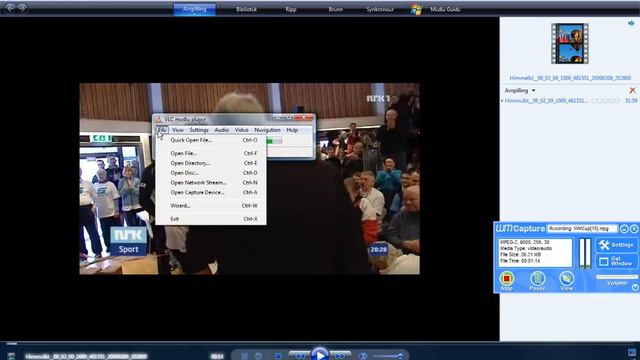Image resolution: width=640 pixels, height=360 pixels.
Task: Choose Quick Open File from File menu
Action: 211,140
